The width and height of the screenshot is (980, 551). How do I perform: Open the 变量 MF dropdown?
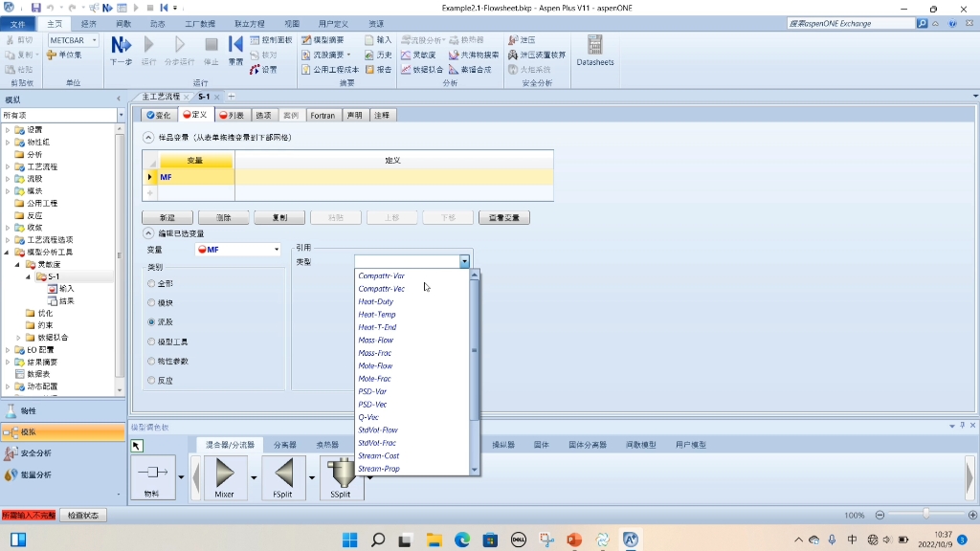(x=277, y=247)
